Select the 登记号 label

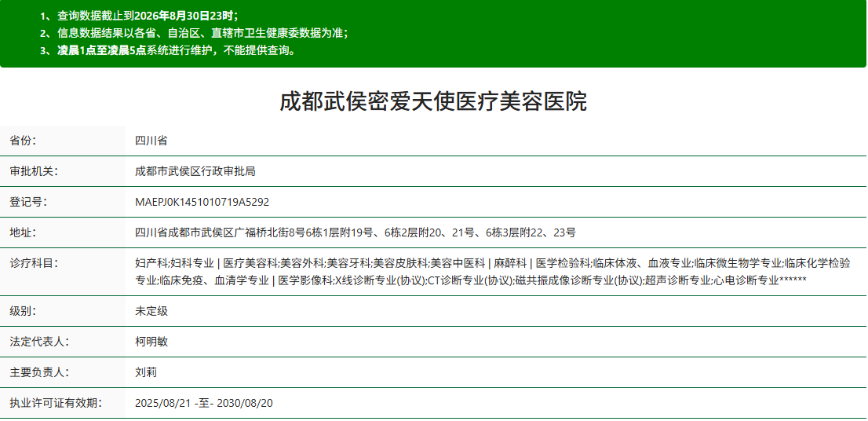click(x=28, y=202)
